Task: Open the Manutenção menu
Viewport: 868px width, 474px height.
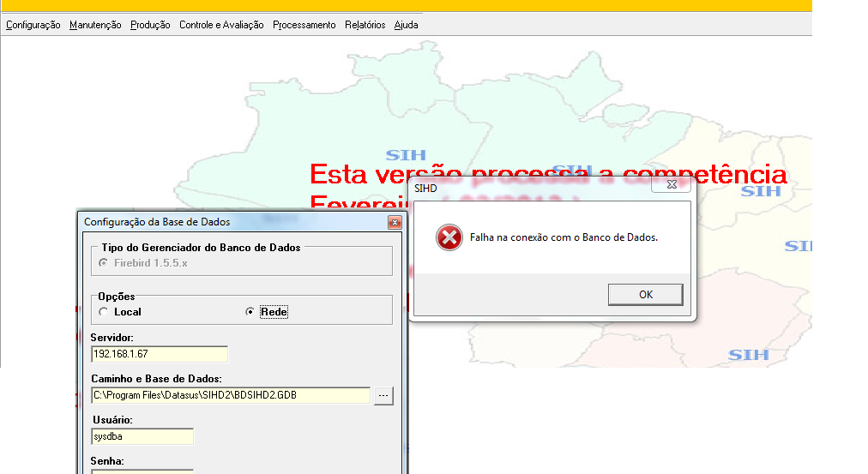Action: 95,25
